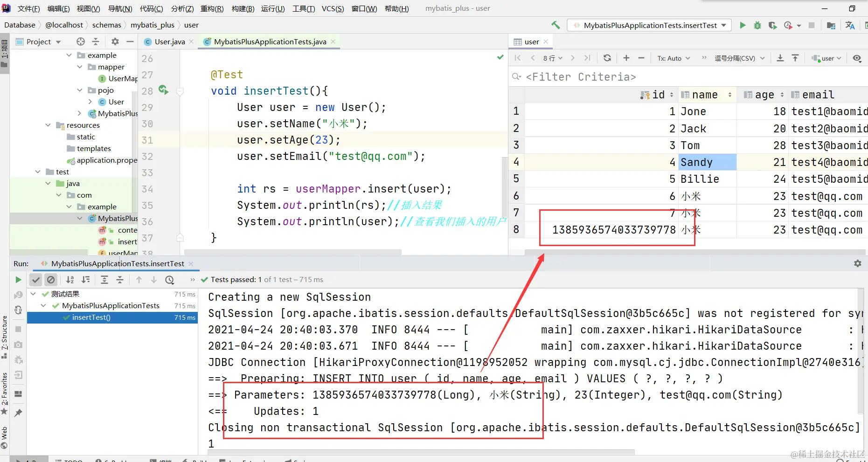Click the Sandy cell in the table

pyautogui.click(x=707, y=162)
